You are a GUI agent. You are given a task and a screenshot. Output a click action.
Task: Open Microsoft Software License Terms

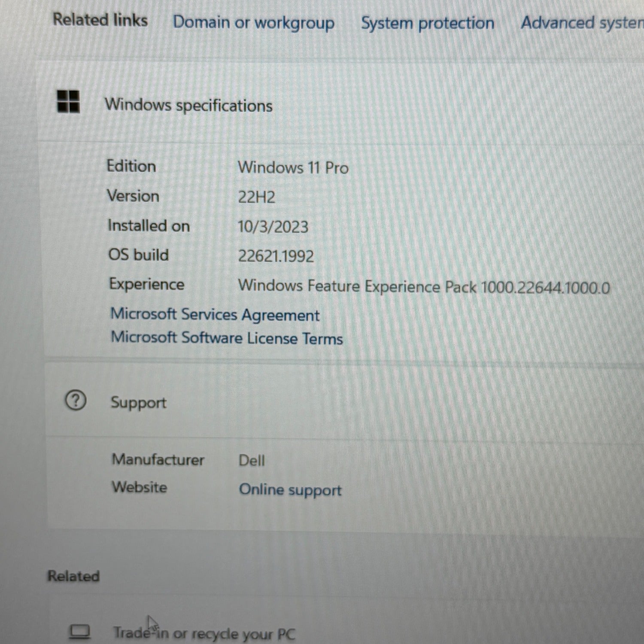(227, 338)
